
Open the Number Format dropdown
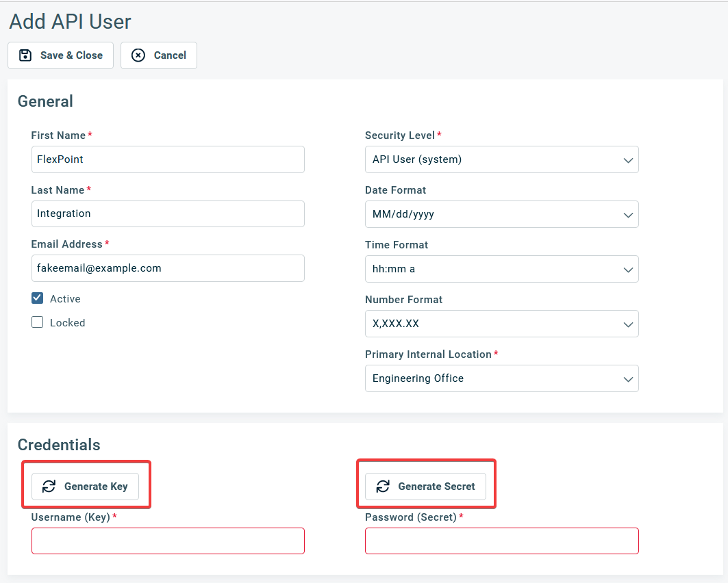coord(501,324)
